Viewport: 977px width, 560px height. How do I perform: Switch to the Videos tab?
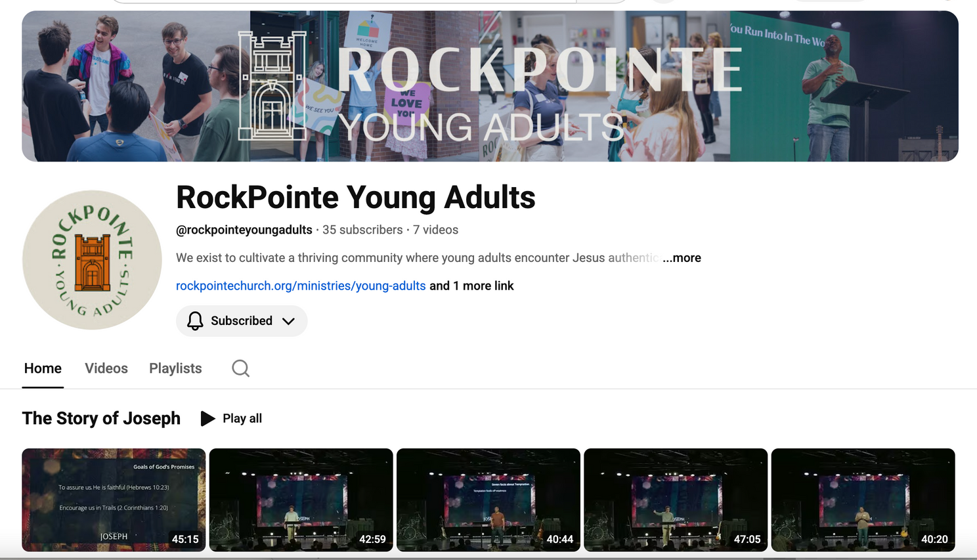(x=106, y=368)
